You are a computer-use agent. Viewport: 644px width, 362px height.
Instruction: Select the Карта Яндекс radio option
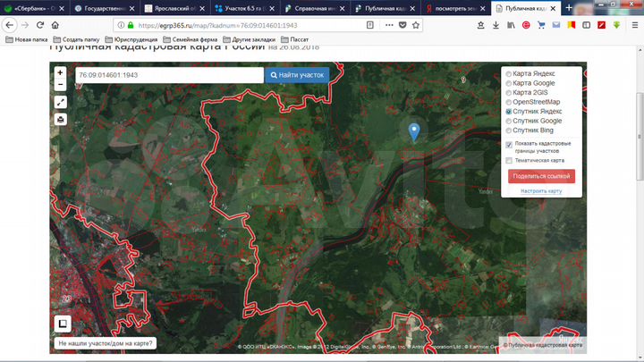[508, 74]
